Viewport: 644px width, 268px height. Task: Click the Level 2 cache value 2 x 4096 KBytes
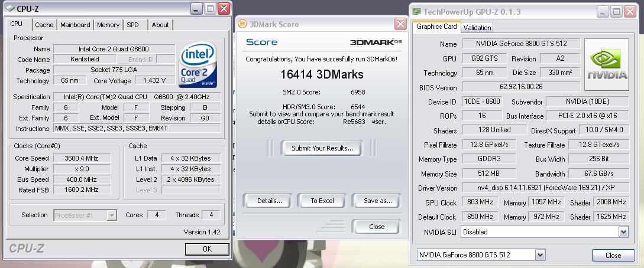tap(191, 179)
